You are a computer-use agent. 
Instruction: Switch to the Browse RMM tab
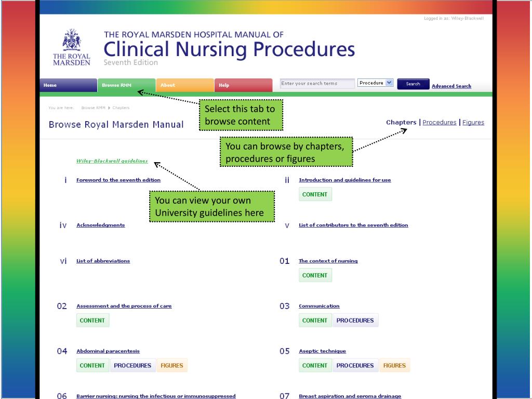point(127,85)
